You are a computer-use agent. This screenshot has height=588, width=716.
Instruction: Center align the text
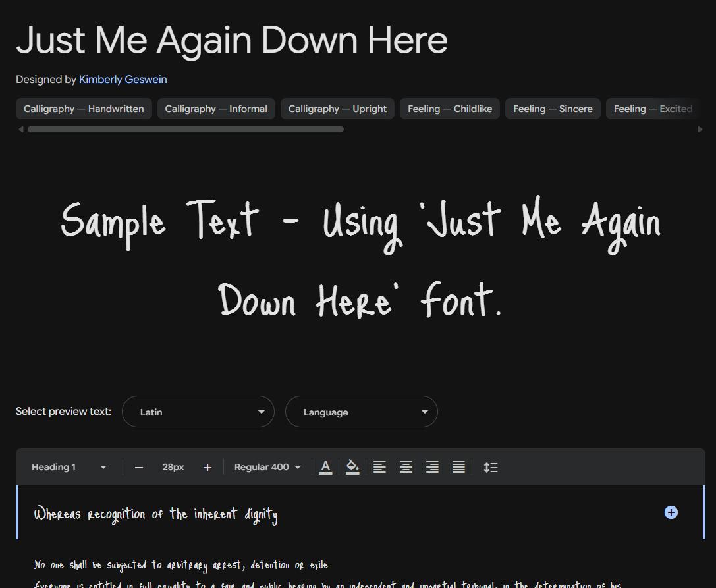click(406, 467)
